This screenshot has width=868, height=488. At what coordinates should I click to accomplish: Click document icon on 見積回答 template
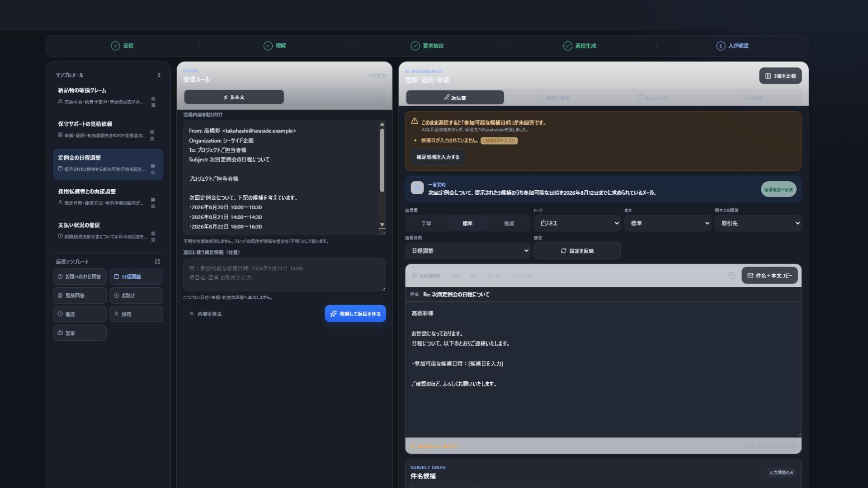click(x=60, y=296)
